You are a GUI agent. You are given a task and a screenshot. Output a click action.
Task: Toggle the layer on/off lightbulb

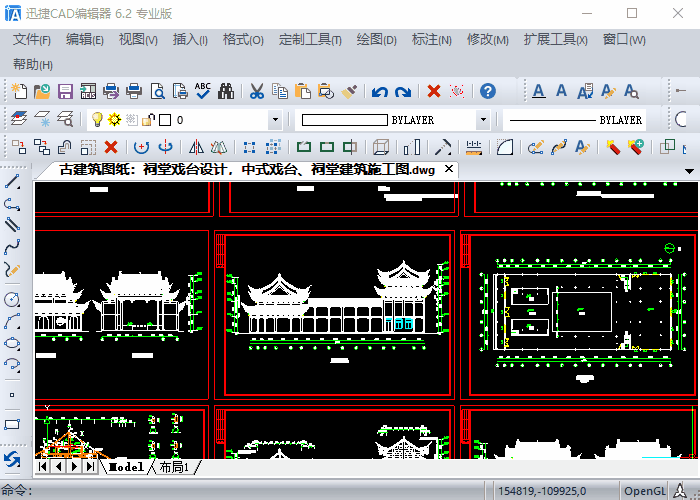[x=97, y=120]
